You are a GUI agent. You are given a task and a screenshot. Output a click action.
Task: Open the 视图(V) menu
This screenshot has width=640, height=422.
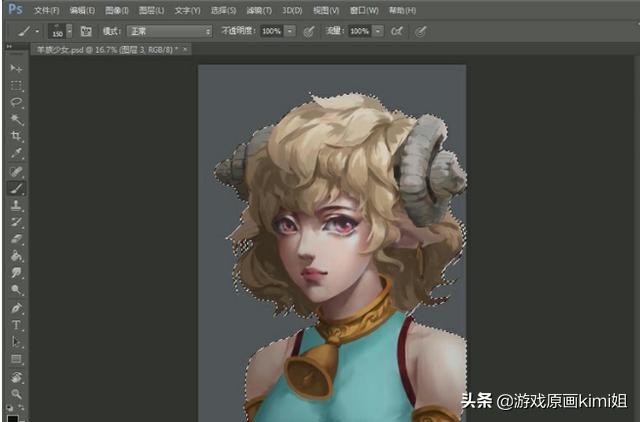[326, 10]
